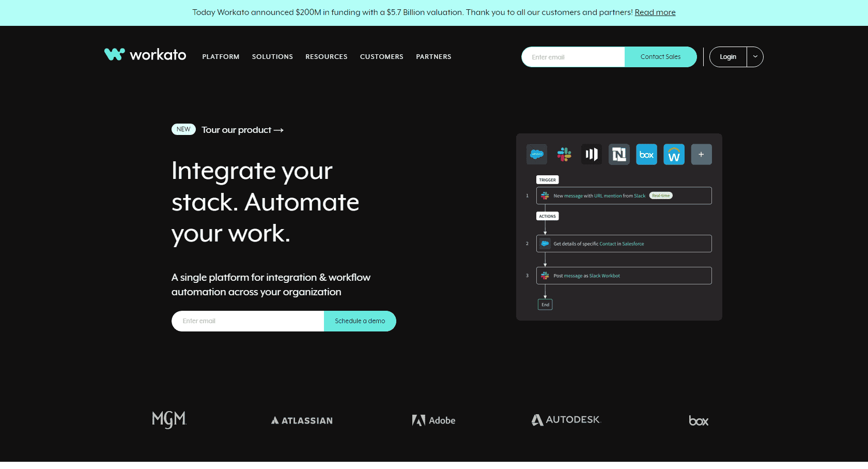Select the Slack app icon in recipe panel
Viewport: 868px width, 469px height.
564,154
